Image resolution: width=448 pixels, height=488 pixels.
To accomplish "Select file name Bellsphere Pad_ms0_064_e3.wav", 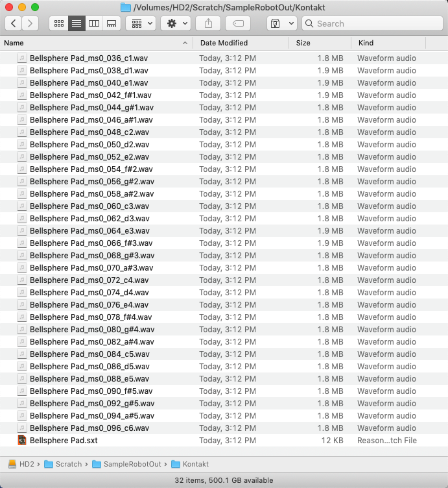I will (89, 231).
